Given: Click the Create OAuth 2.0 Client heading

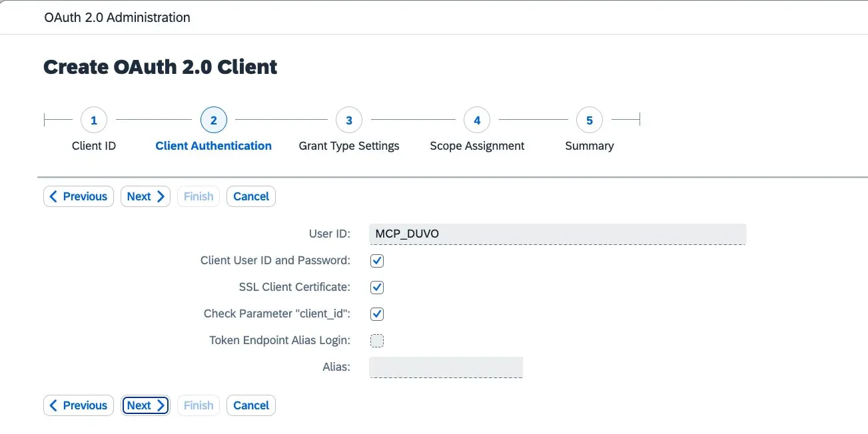Looking at the screenshot, I should tap(161, 67).
